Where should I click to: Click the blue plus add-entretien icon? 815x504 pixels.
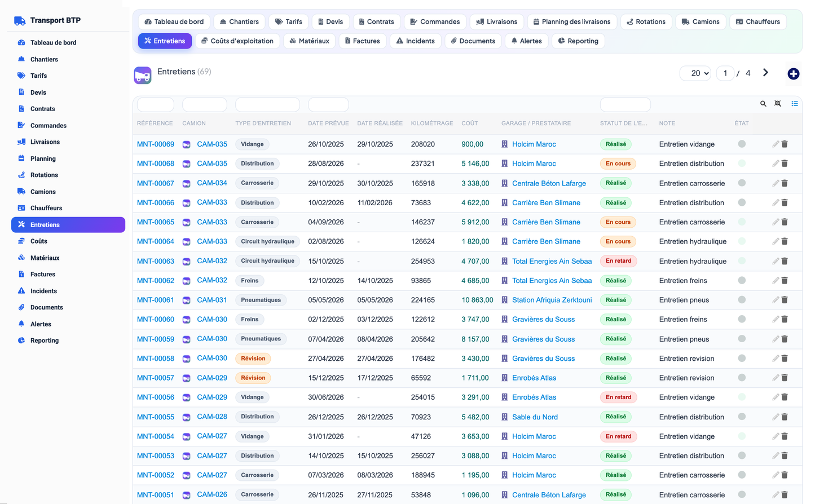(793, 74)
